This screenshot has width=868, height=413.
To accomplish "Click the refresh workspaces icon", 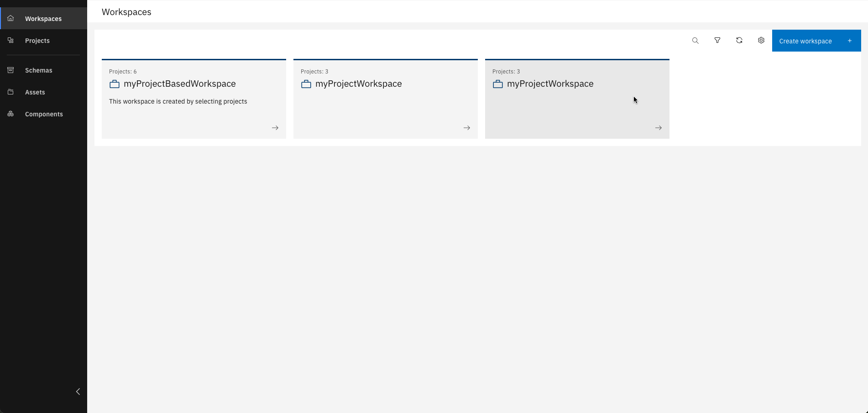I will coord(739,41).
